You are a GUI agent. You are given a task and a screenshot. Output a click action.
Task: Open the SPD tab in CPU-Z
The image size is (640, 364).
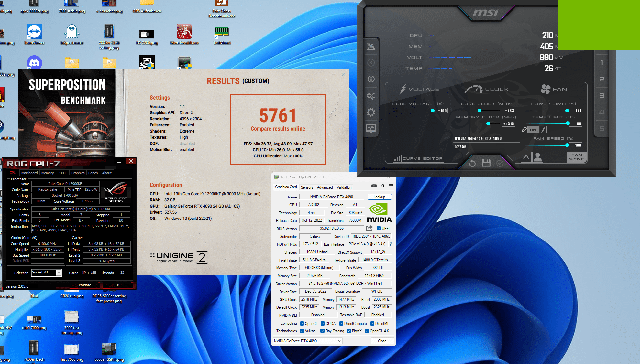[x=62, y=173]
